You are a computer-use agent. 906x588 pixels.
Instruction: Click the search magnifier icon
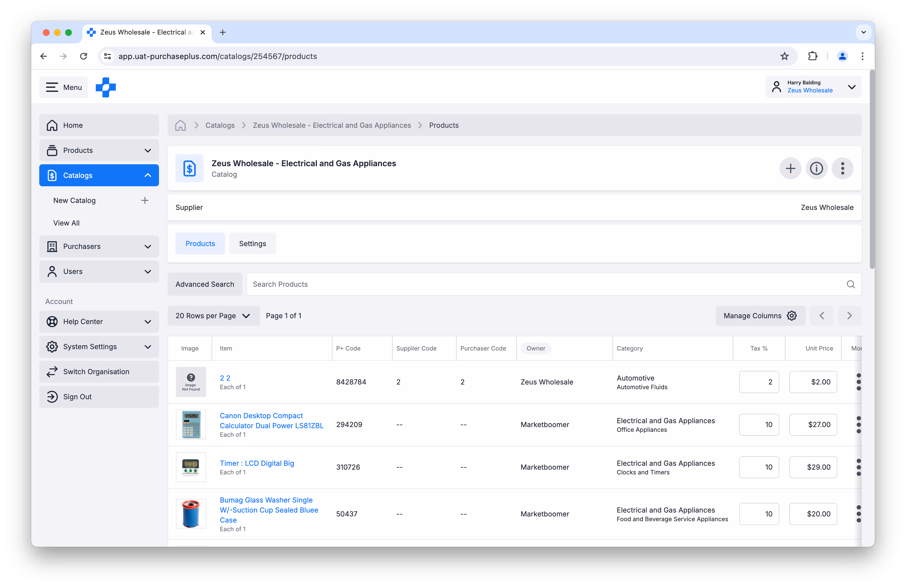(850, 284)
